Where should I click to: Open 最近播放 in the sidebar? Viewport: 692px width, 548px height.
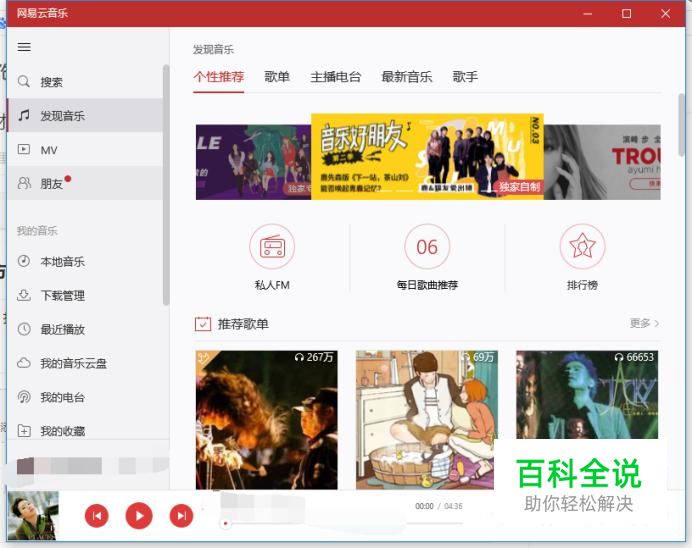[x=85, y=329]
